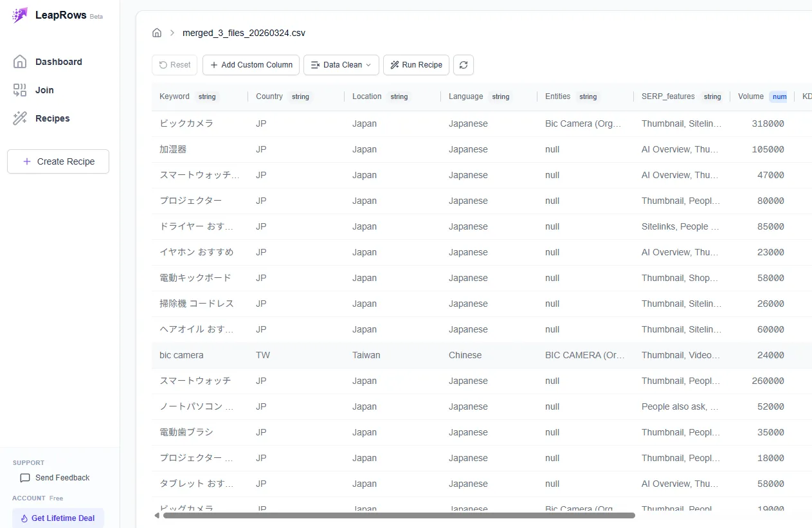Click the LeapRows logo icon
The image size is (812, 528).
click(20, 15)
